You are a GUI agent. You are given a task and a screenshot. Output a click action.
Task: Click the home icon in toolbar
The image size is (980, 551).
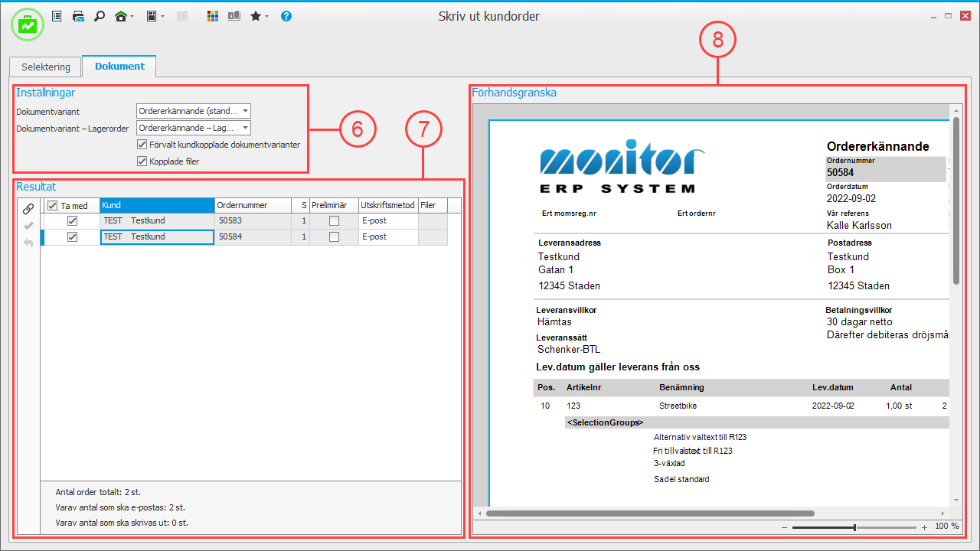(120, 16)
